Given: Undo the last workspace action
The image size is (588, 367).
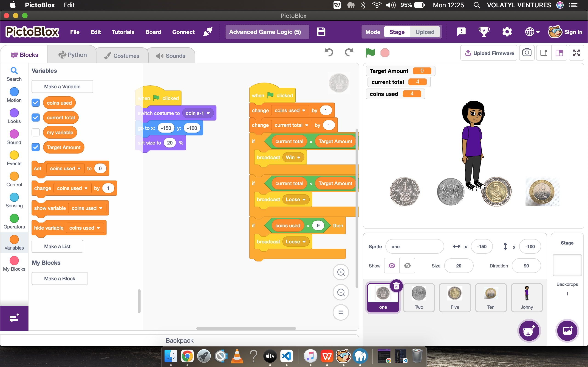Looking at the screenshot, I should click(x=329, y=53).
